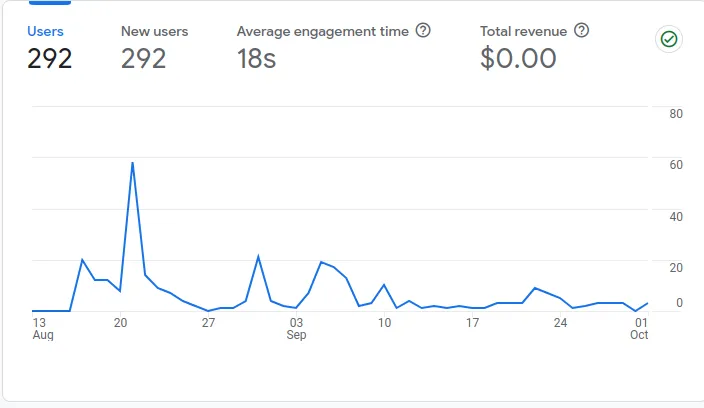
Task: Switch to the New users metric tab
Action: pyautogui.click(x=154, y=31)
